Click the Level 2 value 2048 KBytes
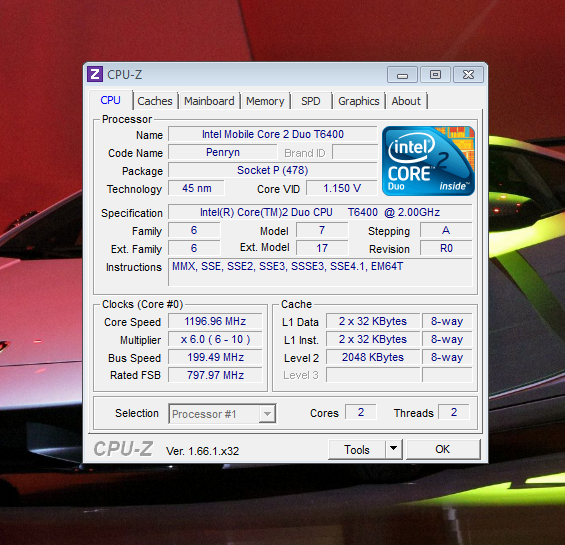Viewport: 565px width, 545px height. [x=373, y=357]
